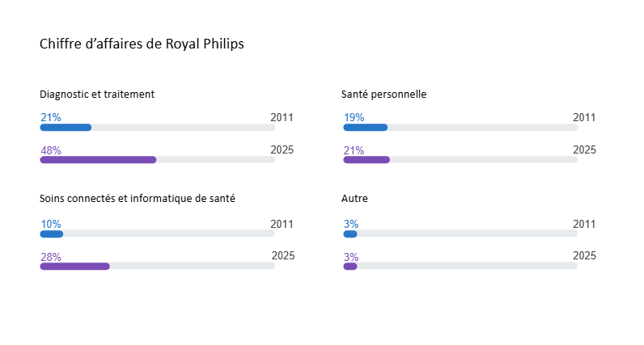Click the purple 28% progress bar
The image size is (644, 345).
pyautogui.click(x=74, y=267)
